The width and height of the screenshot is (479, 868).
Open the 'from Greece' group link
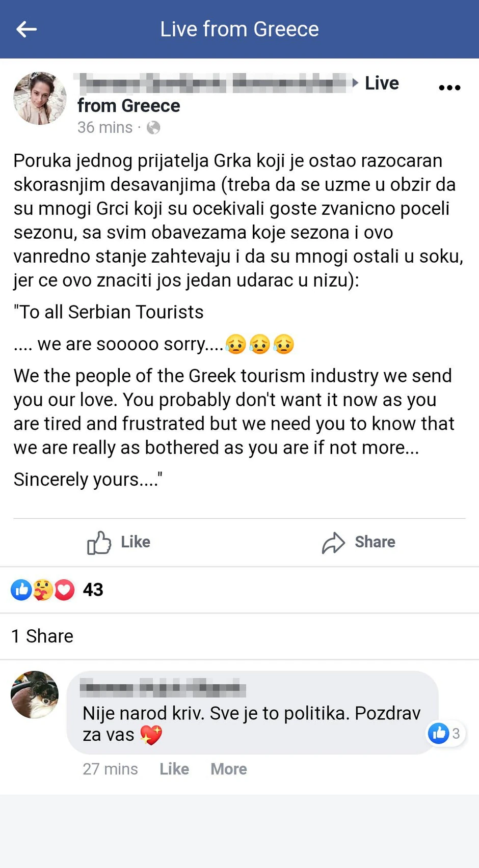pyautogui.click(x=129, y=106)
